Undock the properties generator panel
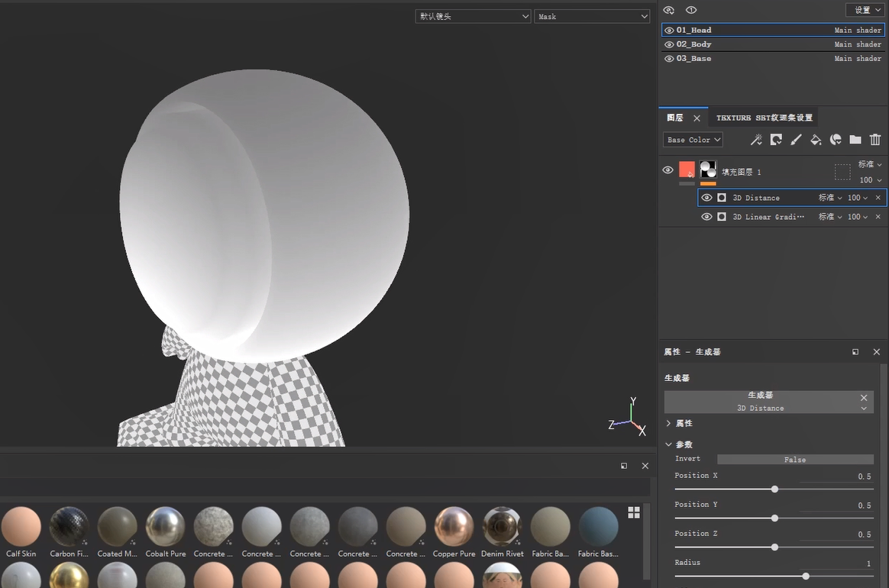This screenshot has width=889, height=588. [855, 352]
